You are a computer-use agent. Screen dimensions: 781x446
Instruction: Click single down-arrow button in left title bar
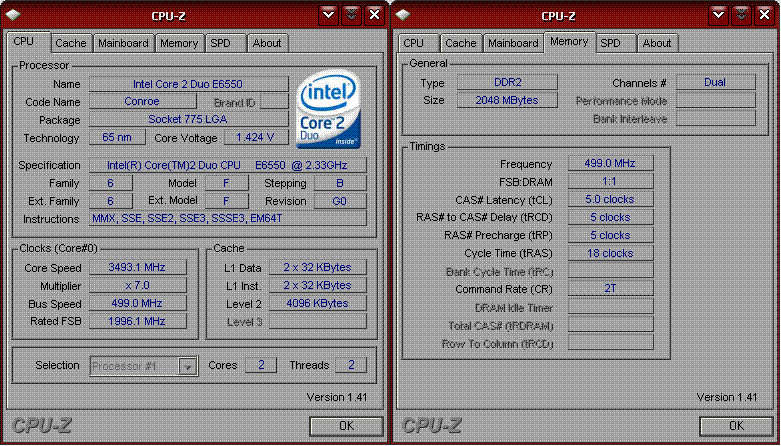[328, 15]
